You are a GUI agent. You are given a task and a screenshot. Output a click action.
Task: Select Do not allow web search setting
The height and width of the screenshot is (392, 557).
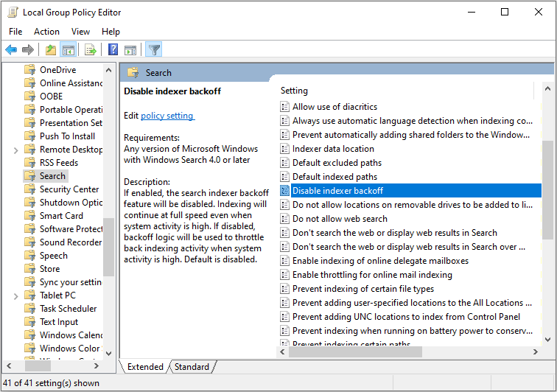340,219
